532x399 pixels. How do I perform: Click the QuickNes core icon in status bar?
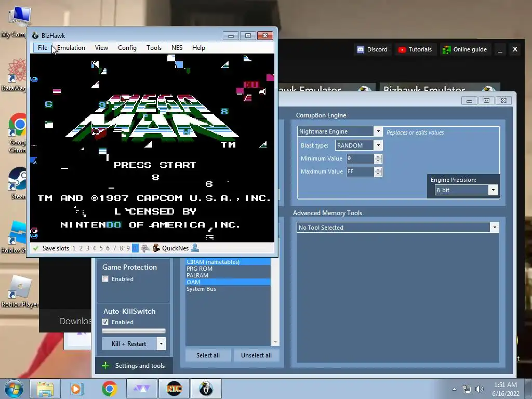[156, 248]
